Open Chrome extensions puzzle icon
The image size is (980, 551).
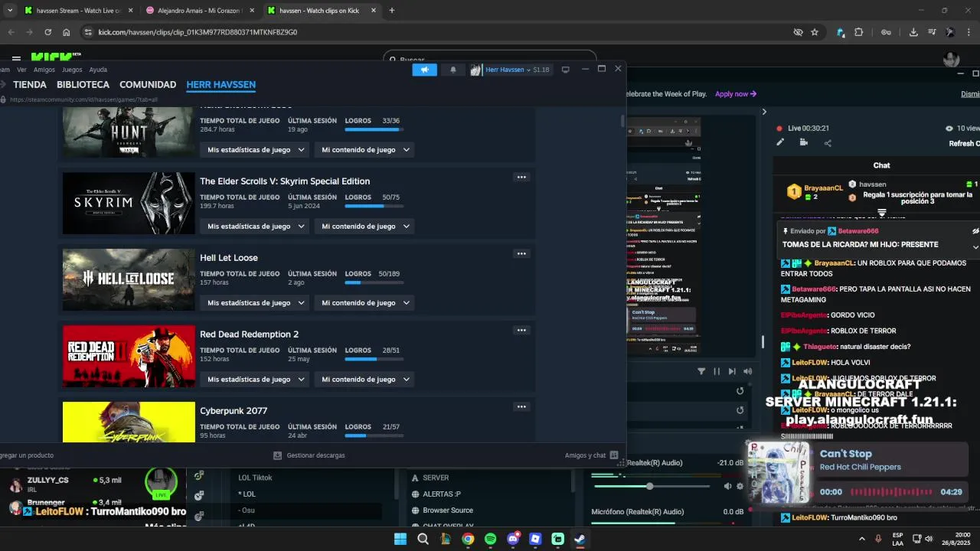[858, 32]
